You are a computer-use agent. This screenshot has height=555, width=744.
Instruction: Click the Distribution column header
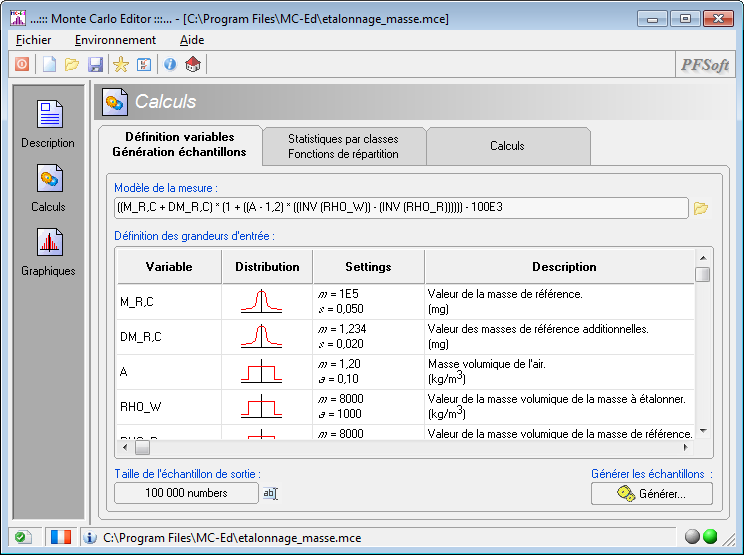tap(268, 267)
